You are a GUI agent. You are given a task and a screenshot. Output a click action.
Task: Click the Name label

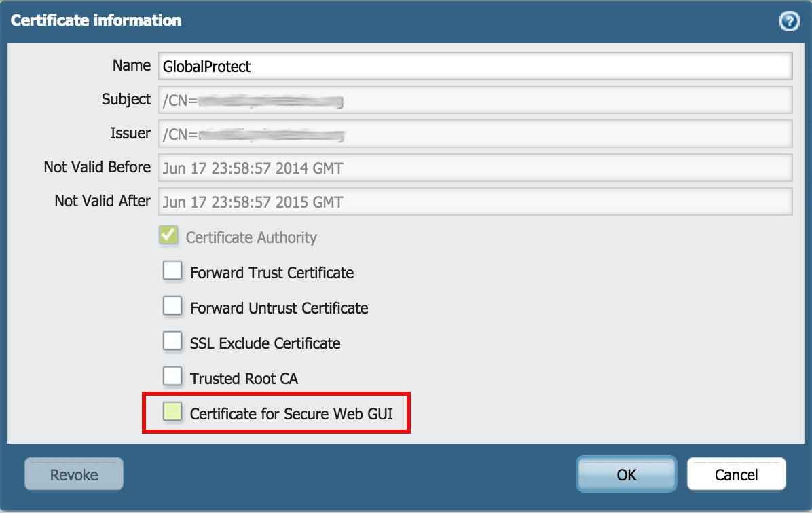point(132,66)
